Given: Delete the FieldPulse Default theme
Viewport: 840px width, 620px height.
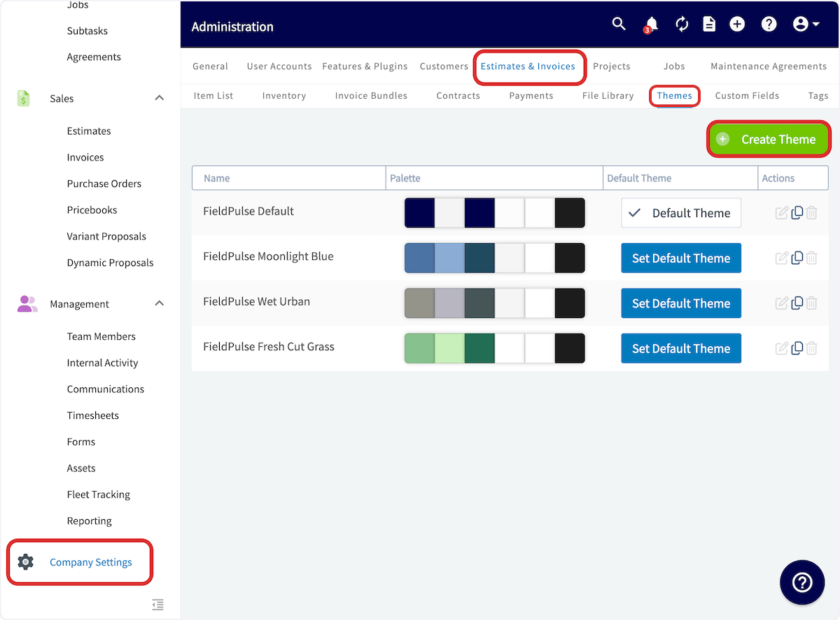Looking at the screenshot, I should click(811, 213).
